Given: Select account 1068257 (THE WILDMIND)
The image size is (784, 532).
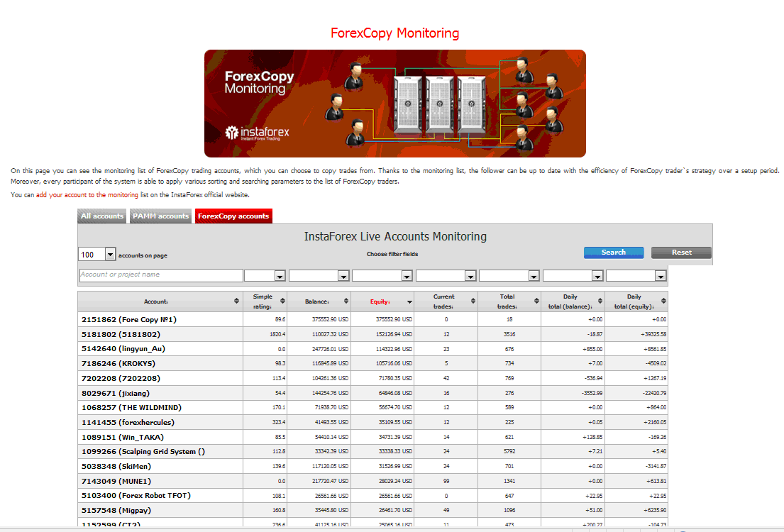Looking at the screenshot, I should (131, 407).
